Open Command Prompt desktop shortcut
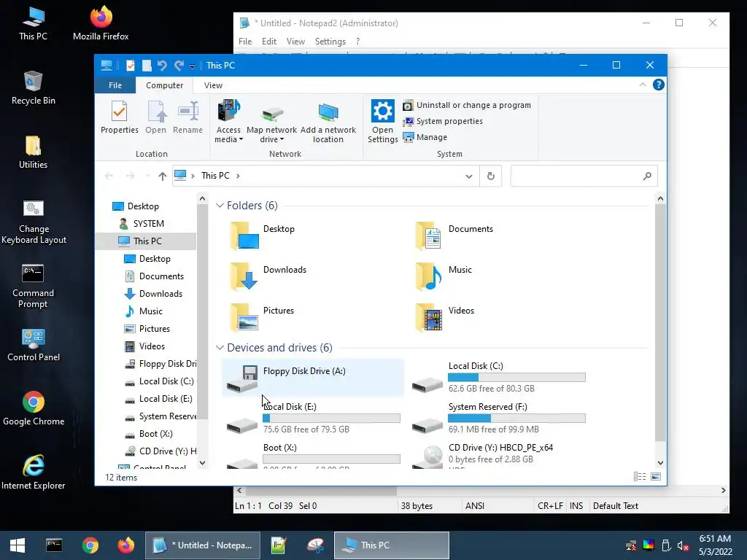747x560 pixels. point(33,286)
